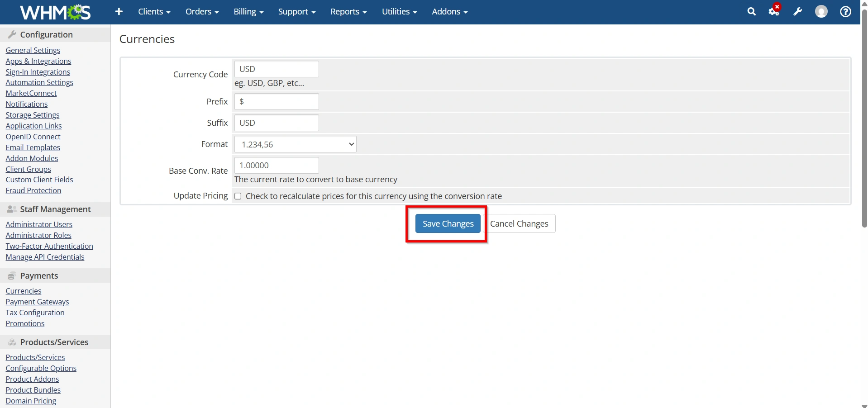Open Currencies sidebar link

tap(24, 291)
